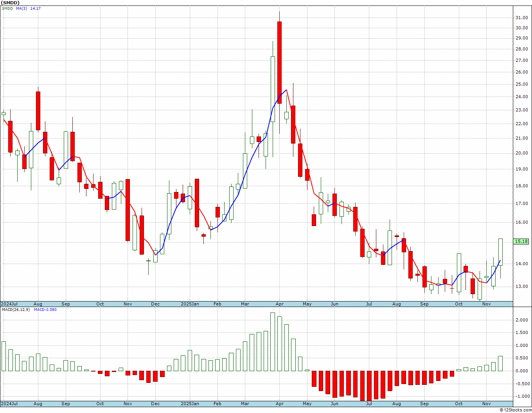Click the 20.00 price axis label
This screenshot has height=413, width=532.
(522, 153)
